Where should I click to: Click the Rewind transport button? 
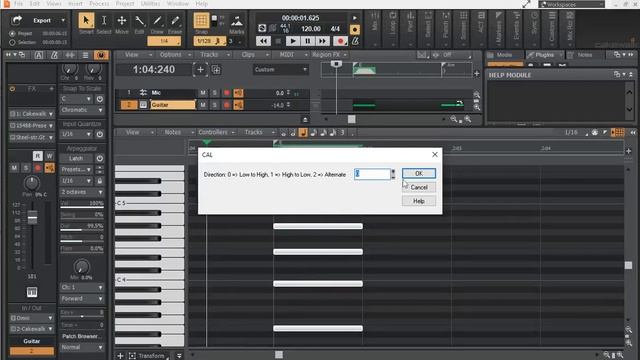[x=263, y=41]
